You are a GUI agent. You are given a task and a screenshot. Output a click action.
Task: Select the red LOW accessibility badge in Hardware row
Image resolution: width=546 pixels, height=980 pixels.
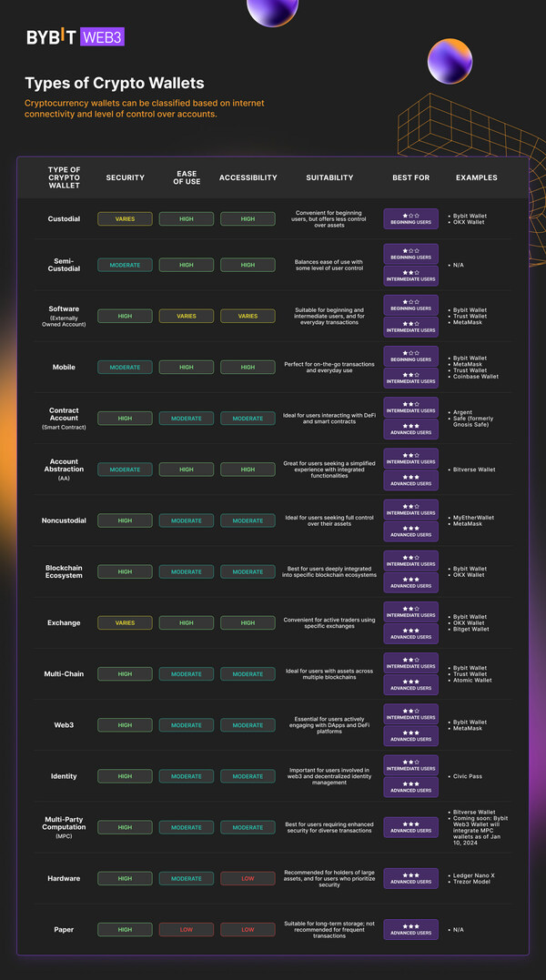pos(248,878)
